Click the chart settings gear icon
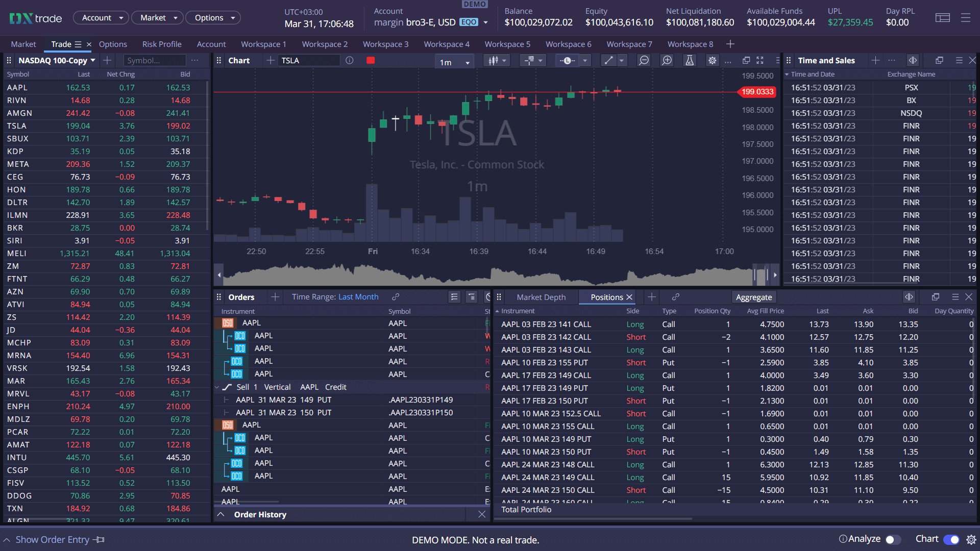 point(712,61)
